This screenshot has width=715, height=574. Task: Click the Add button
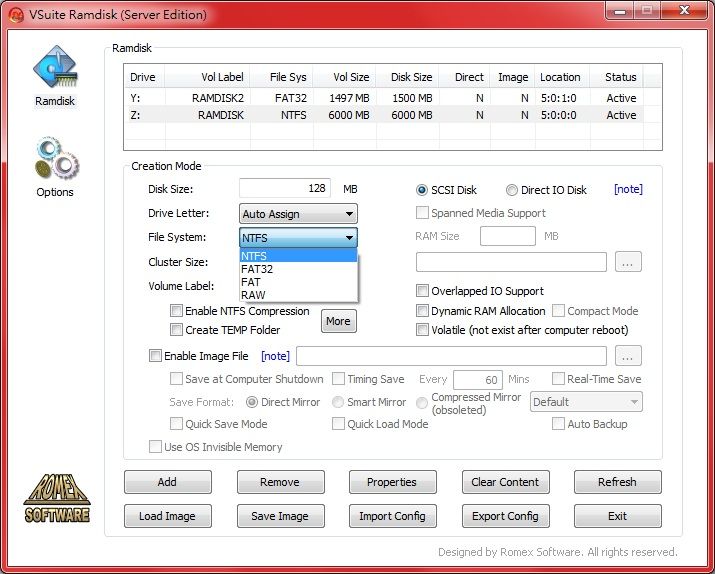point(168,482)
